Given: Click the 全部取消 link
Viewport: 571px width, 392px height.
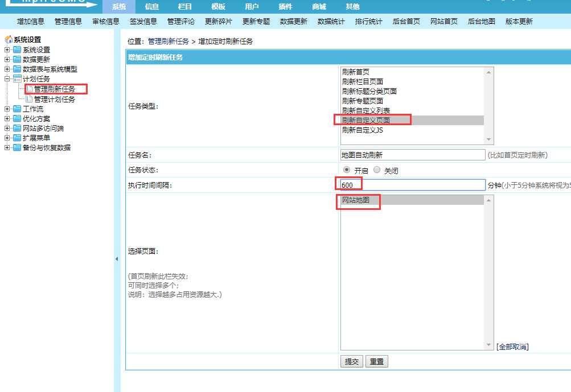Looking at the screenshot, I should click(512, 346).
